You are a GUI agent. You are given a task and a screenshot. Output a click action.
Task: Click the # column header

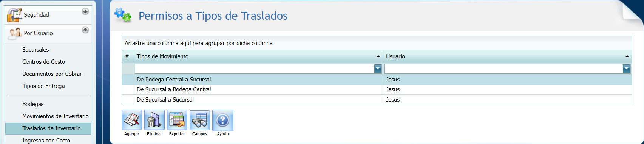point(128,56)
